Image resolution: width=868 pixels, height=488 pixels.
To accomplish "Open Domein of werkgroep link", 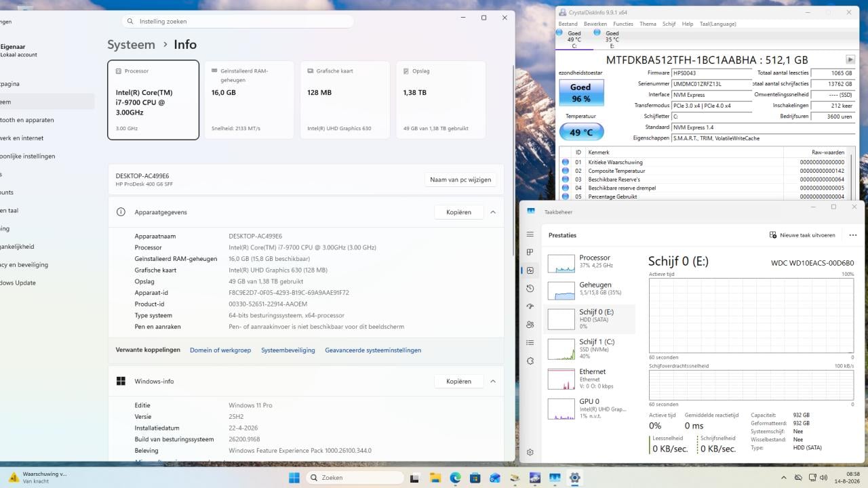I will 220,350.
